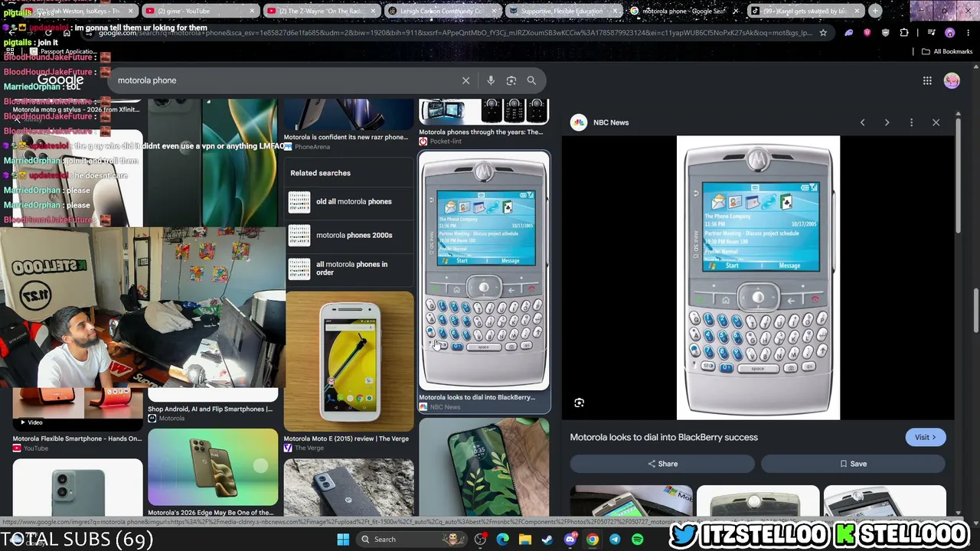Open the Motorola Moto E (2015) review thumbnail

348,361
